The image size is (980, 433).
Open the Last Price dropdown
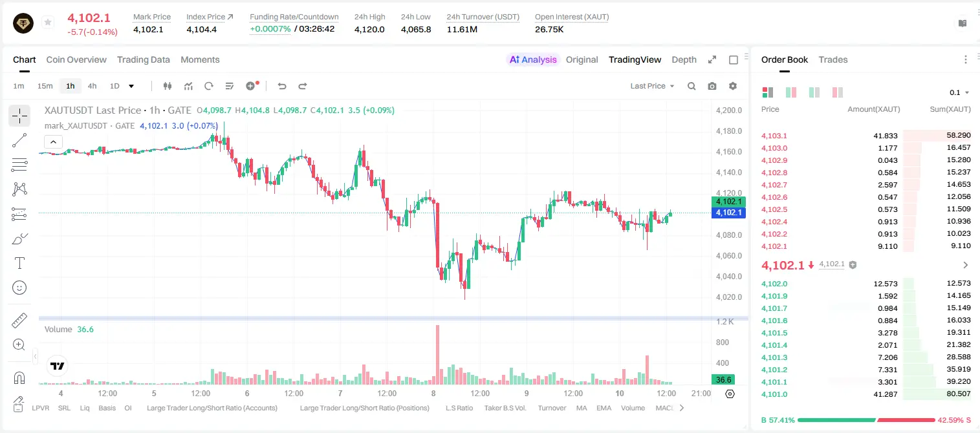(652, 86)
